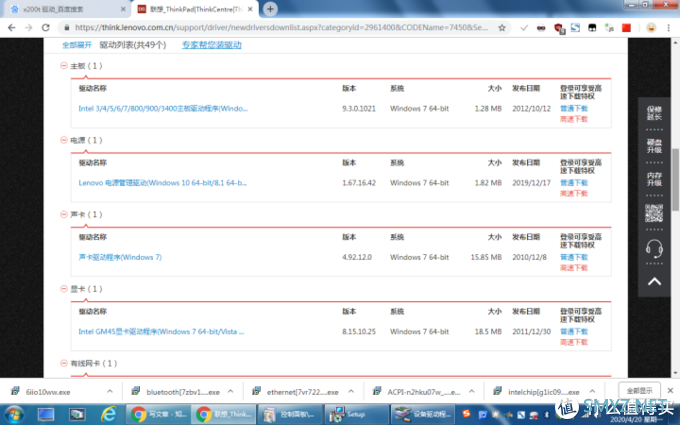This screenshot has height=425, width=680.
Task: Collapse the 显卡 (1) driver section
Action: tap(64, 289)
